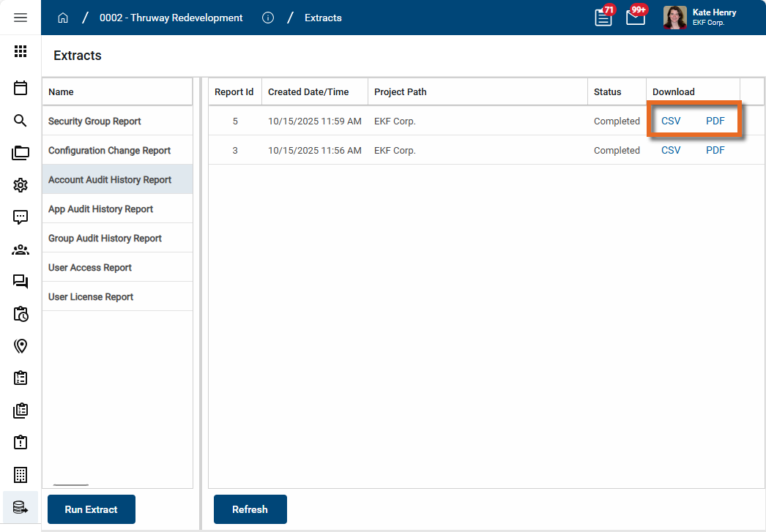Viewport: 766px width, 532px height.
Task: Click the Run Extract button
Action: (x=91, y=509)
